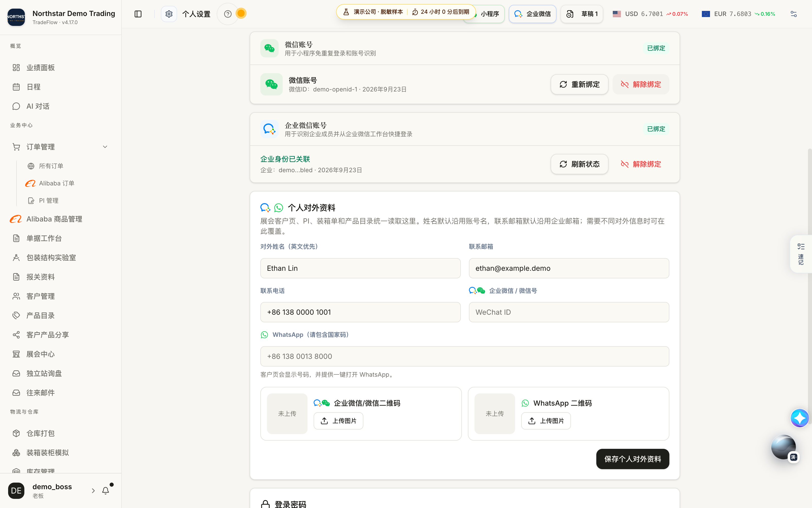Open 客户产品分享 in sidebar
This screenshot has height=508, width=812.
(61, 335)
